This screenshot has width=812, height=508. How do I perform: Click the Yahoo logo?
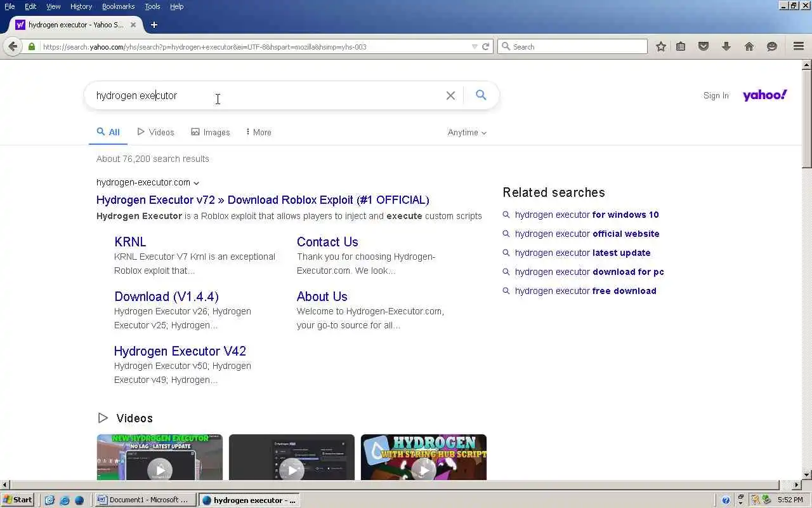tap(764, 95)
